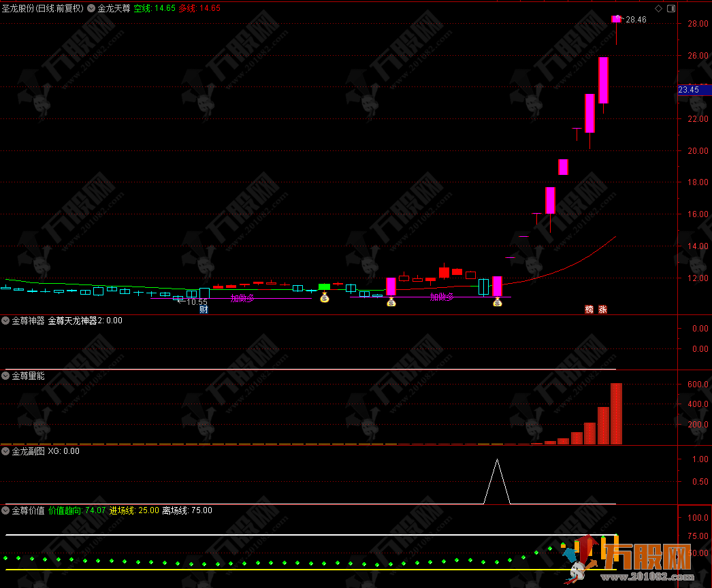Expand the 金龙副图 indicator panel menu
Screen dimensions: 712x588
click(5, 451)
